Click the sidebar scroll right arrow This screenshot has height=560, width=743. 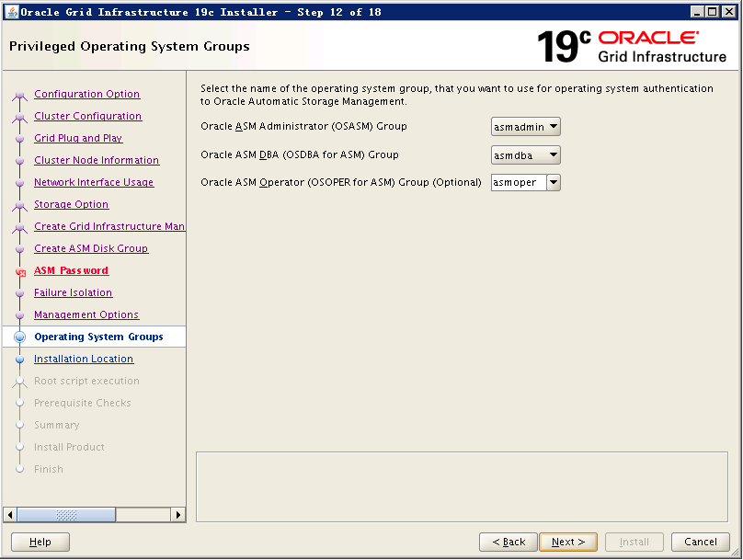coord(178,515)
